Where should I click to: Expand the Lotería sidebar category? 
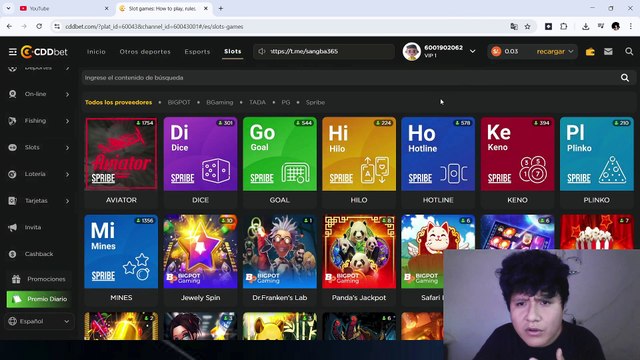click(67, 174)
